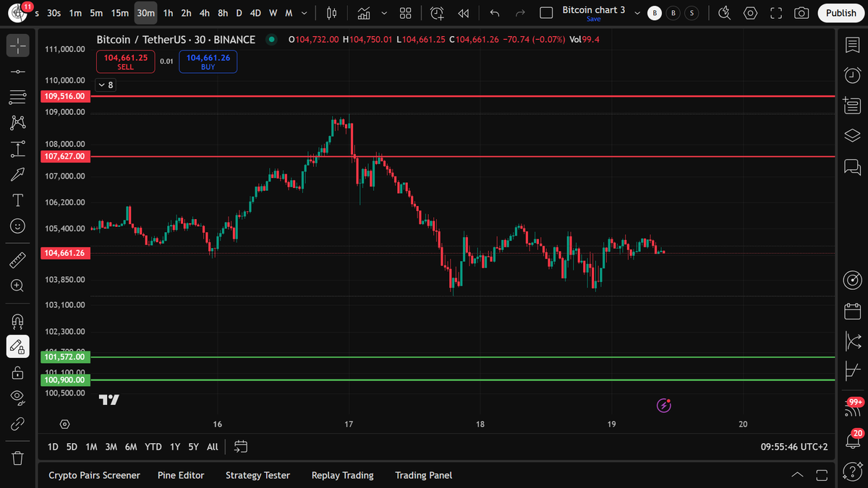Start bar replay mode
868x488 pixels.
point(464,13)
